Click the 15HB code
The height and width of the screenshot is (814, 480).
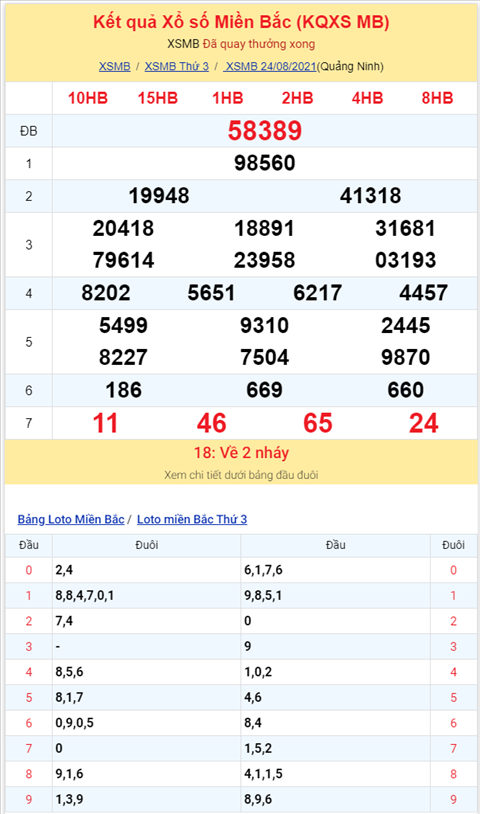pyautogui.click(x=158, y=98)
